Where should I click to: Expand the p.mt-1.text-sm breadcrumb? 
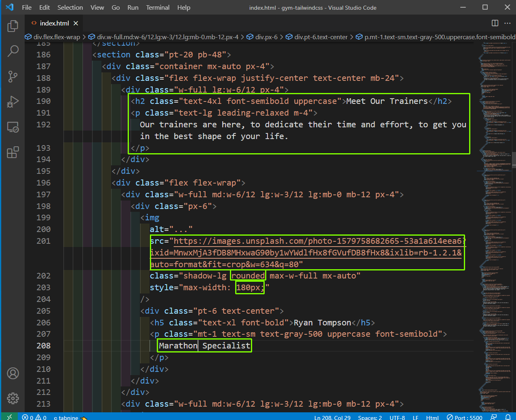[x=436, y=37]
